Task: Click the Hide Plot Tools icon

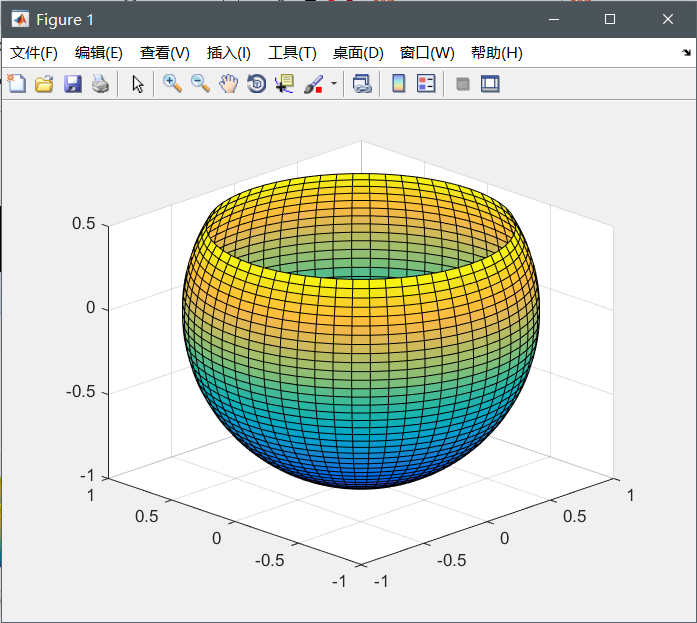Action: tap(463, 84)
